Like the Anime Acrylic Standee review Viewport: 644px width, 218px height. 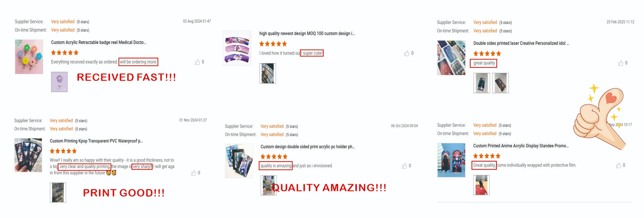coord(618,166)
